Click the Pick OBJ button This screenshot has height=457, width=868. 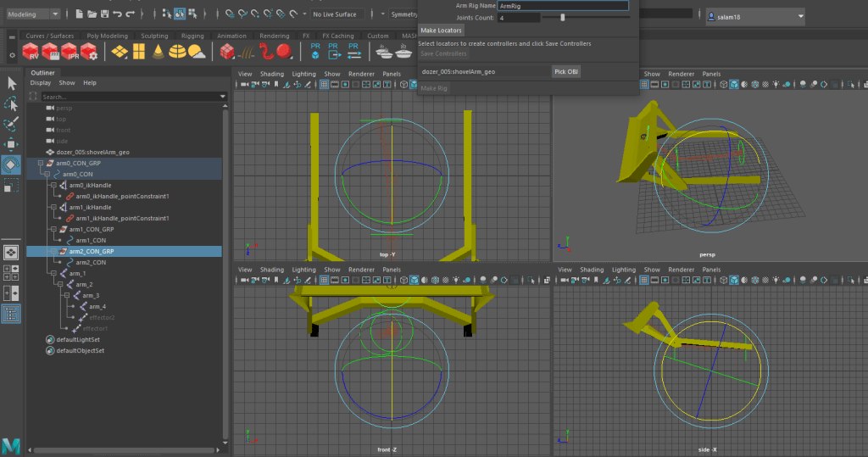(566, 72)
